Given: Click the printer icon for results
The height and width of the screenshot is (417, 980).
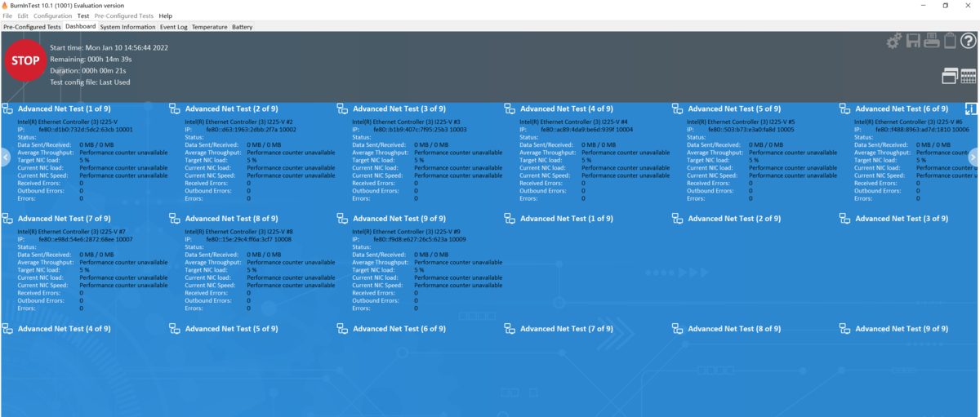Looking at the screenshot, I should [932, 41].
